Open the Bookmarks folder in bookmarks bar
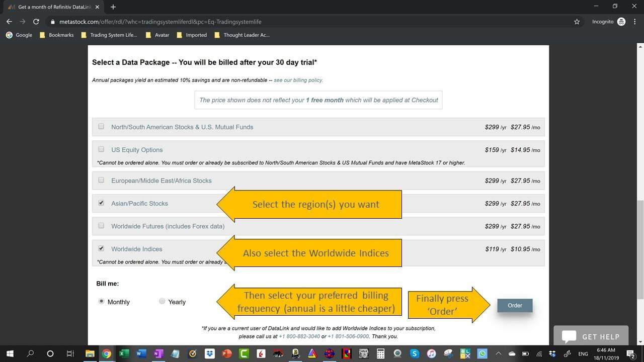Screen dimensions: 644x362 (56, 35)
